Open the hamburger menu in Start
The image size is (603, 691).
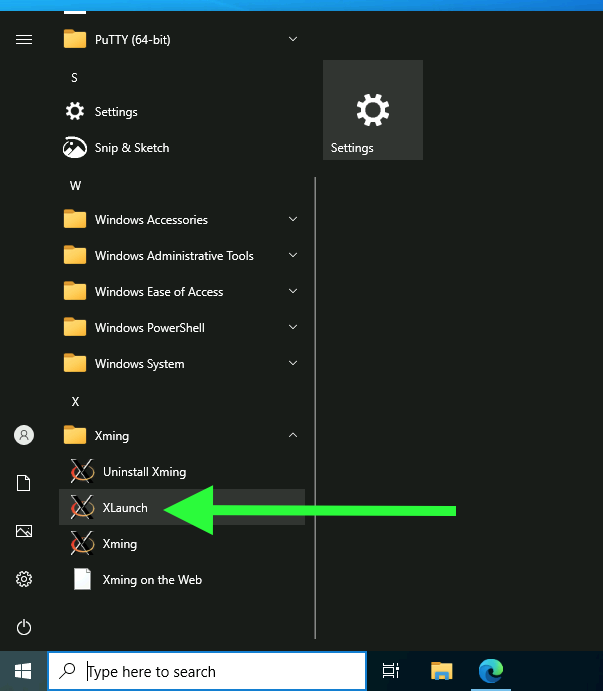24,40
